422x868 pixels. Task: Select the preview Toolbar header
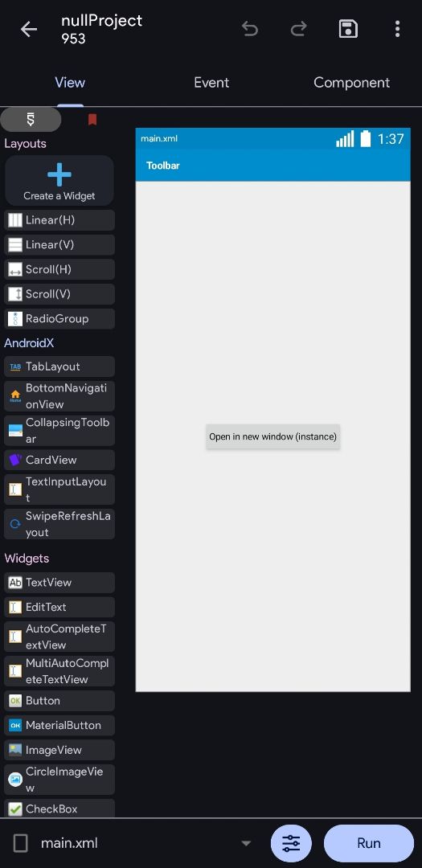click(x=273, y=165)
